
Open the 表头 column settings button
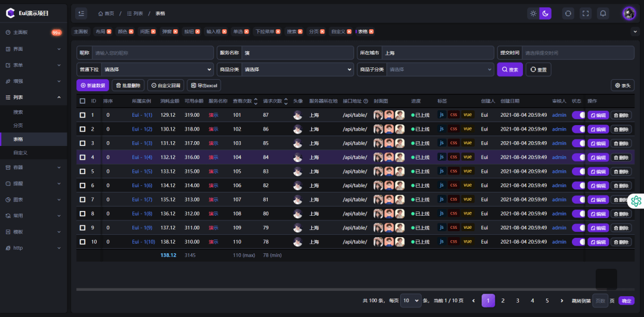click(623, 85)
